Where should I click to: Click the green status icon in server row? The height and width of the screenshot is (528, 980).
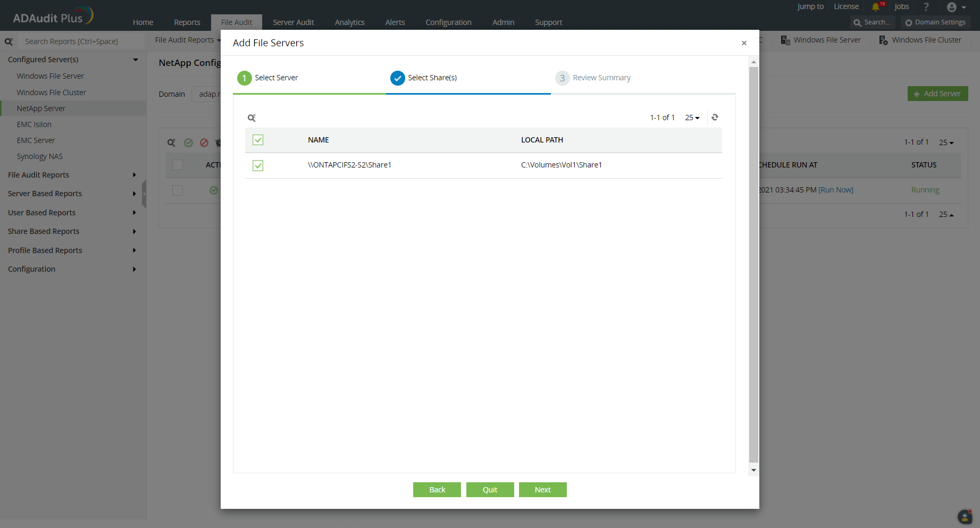[x=214, y=190]
